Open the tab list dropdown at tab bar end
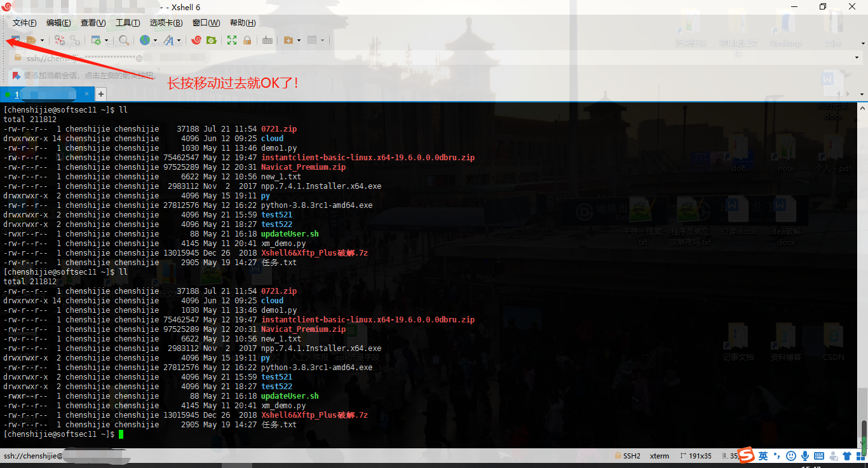Screen dimensions: 868x468 862,95
